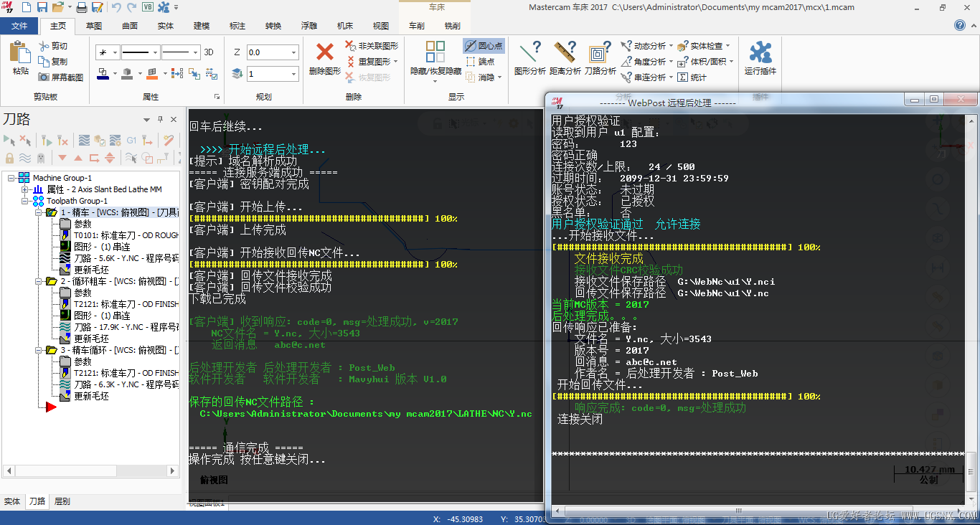Click Chain analysis (串连分析) button
Viewport: 980px width, 525px height.
tap(646, 77)
